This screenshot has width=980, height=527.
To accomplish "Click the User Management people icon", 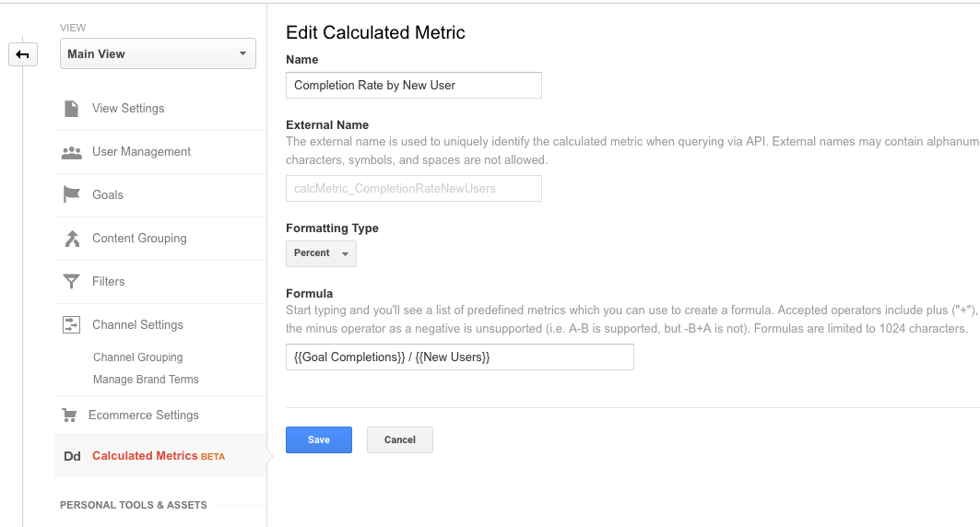I will pyautogui.click(x=71, y=152).
